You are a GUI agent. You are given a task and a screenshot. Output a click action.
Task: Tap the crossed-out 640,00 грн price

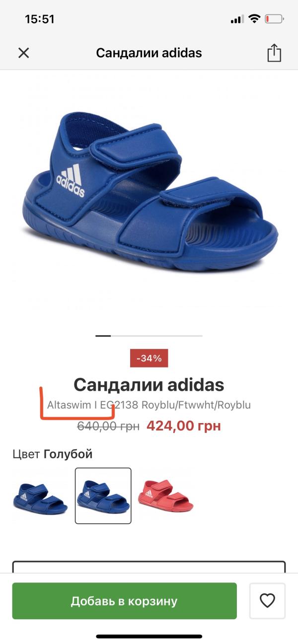click(x=108, y=426)
